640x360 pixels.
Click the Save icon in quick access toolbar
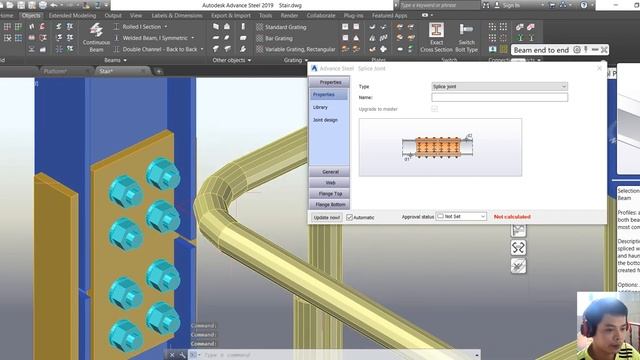[21, 5]
